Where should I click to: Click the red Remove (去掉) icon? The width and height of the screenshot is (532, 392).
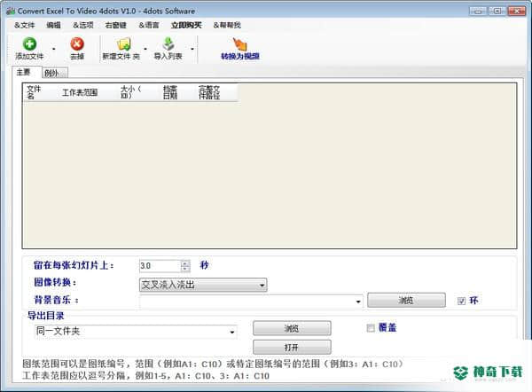coord(77,44)
